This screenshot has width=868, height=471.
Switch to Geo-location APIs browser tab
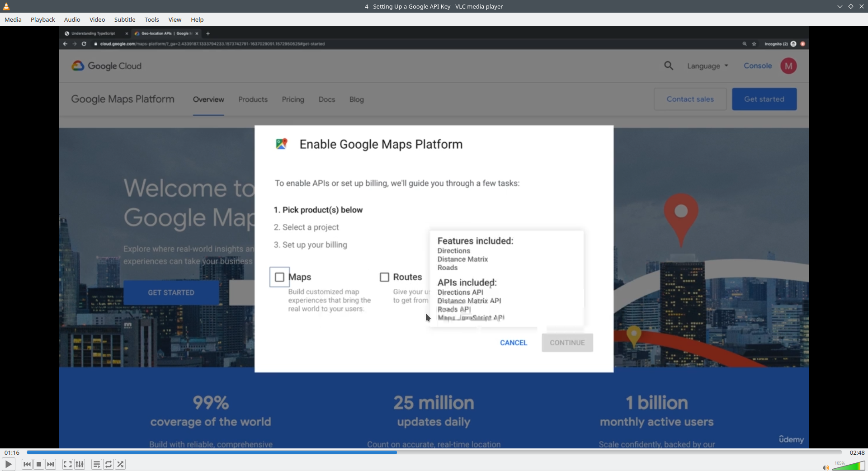point(166,33)
